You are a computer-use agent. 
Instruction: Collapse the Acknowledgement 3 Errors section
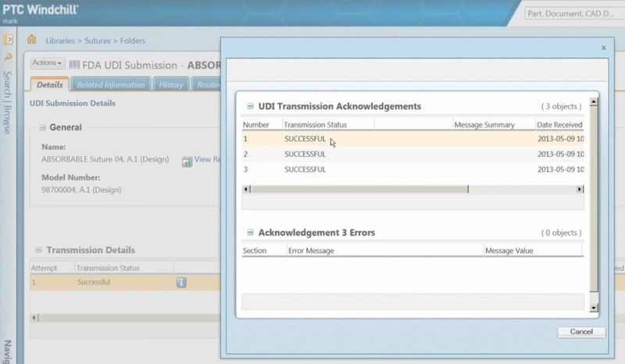[x=250, y=233]
